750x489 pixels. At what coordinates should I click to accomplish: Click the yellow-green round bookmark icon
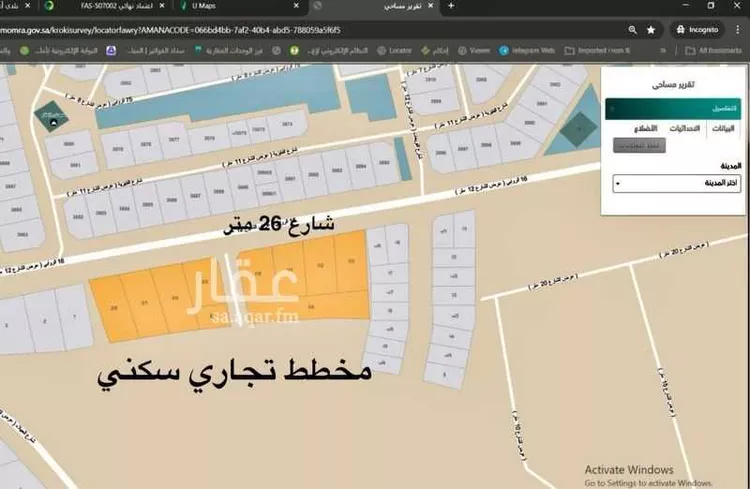[295, 50]
